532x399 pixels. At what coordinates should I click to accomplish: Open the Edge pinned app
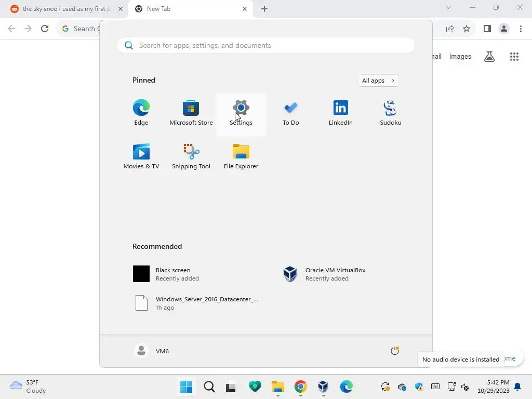[141, 113]
